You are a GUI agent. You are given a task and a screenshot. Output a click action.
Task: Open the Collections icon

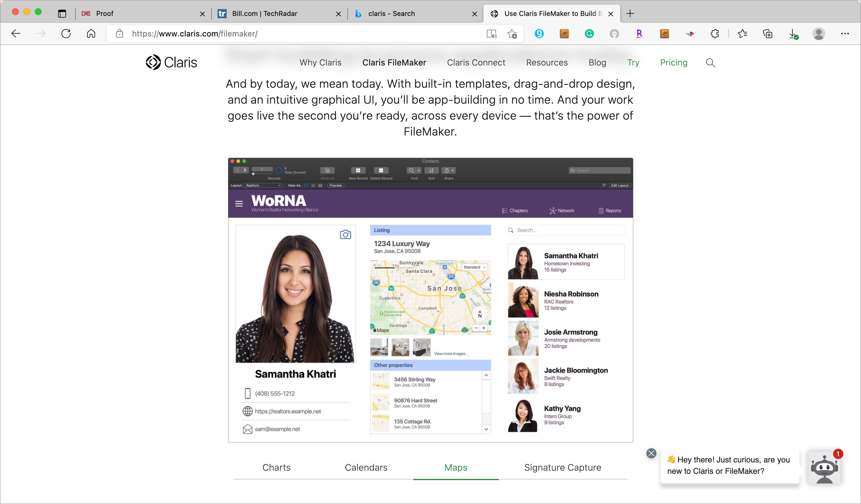coord(767,34)
